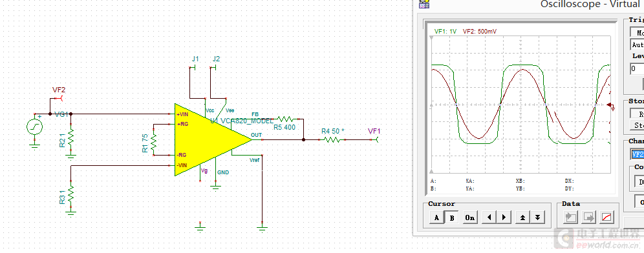This screenshot has width=644, height=253.
Task: Select cursor A in oscilloscope
Action: (436, 218)
